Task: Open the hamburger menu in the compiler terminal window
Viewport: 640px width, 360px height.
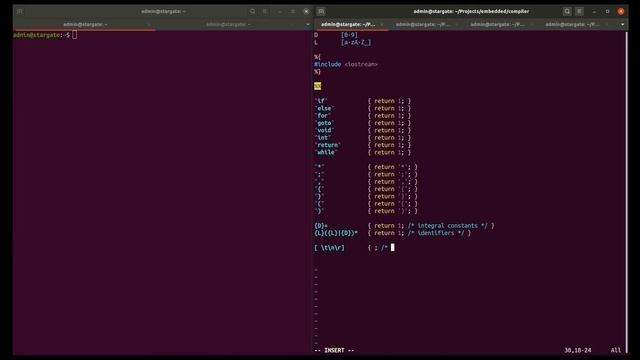Action: (579, 11)
